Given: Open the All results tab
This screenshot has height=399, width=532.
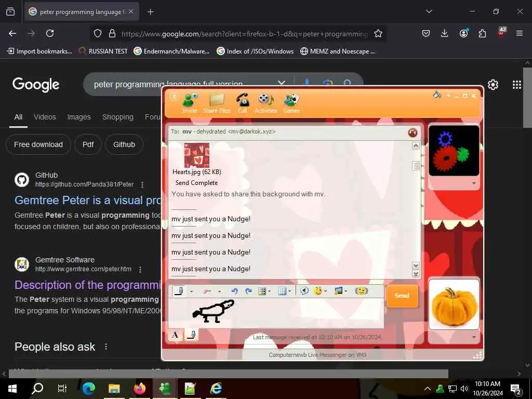Looking at the screenshot, I should pyautogui.click(x=18, y=117).
